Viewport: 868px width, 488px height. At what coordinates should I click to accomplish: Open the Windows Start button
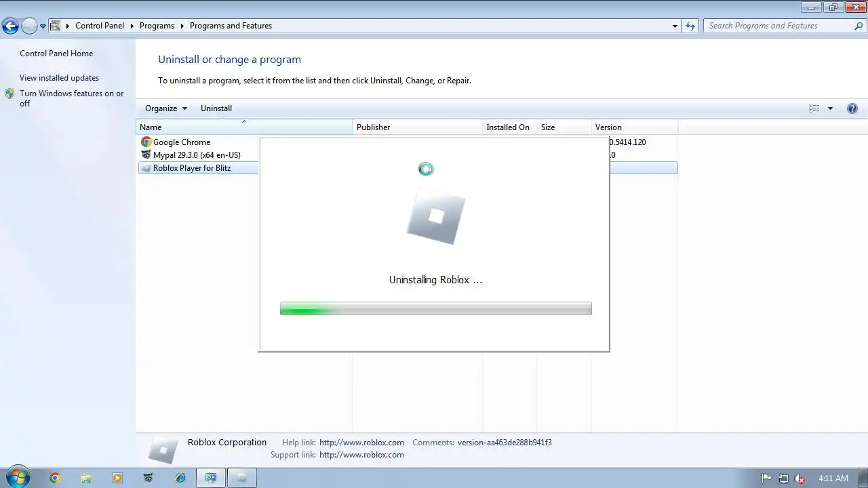pos(18,477)
